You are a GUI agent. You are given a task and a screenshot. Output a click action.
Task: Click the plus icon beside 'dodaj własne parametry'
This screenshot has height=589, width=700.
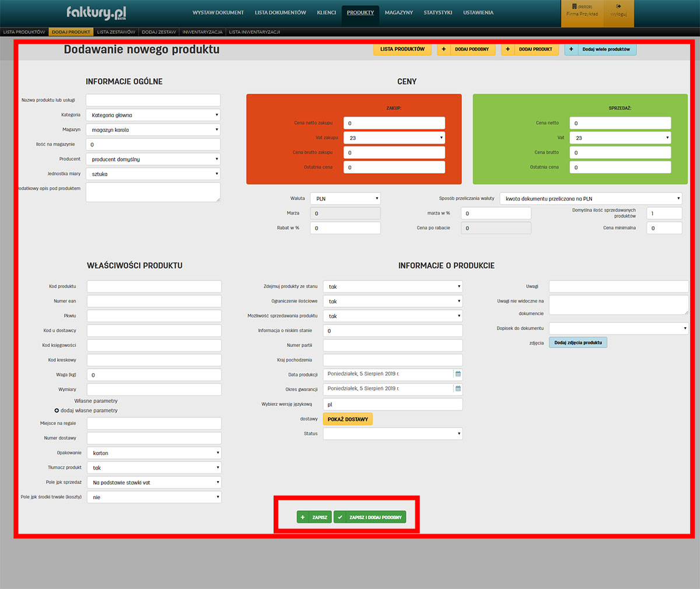[57, 411]
